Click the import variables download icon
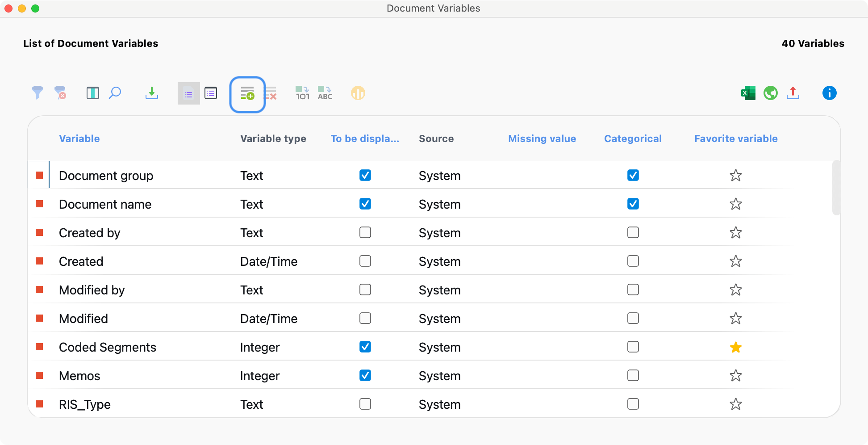Viewport: 868px width, 445px height. click(152, 93)
